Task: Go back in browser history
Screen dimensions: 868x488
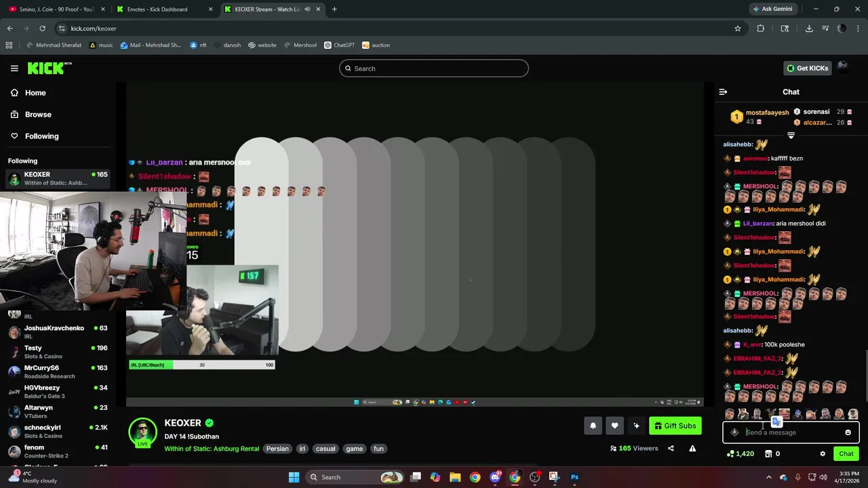Action: [9, 28]
